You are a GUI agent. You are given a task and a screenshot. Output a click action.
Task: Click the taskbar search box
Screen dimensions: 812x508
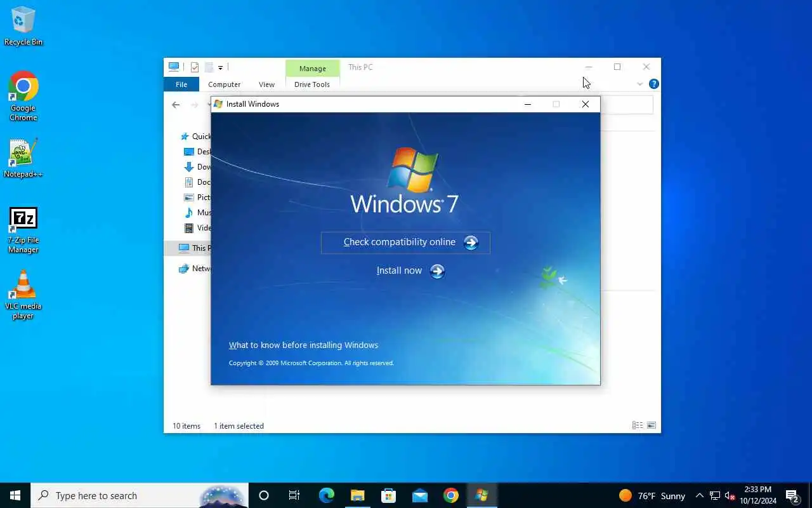140,495
